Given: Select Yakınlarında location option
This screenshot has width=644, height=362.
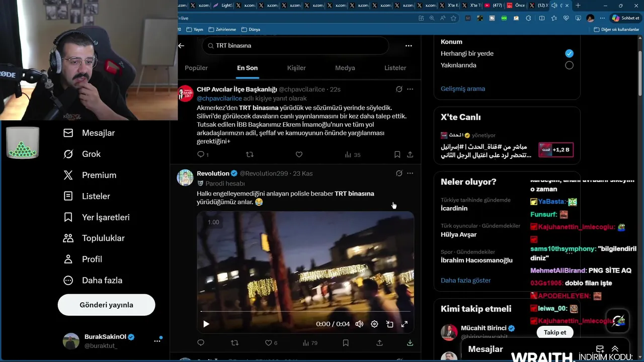Looking at the screenshot, I should click(569, 65).
